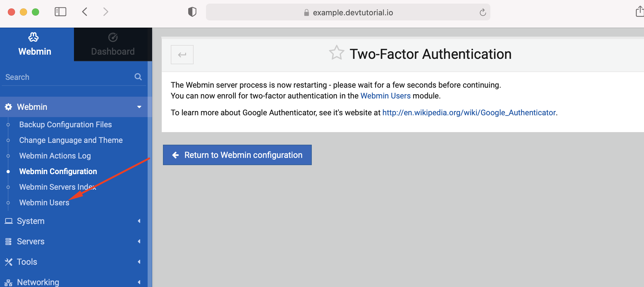Go back with Safari back arrow

(85, 12)
